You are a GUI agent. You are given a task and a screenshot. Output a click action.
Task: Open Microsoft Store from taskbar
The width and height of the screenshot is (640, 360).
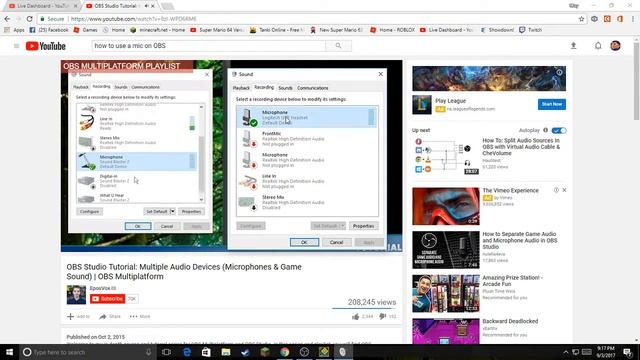(206, 352)
